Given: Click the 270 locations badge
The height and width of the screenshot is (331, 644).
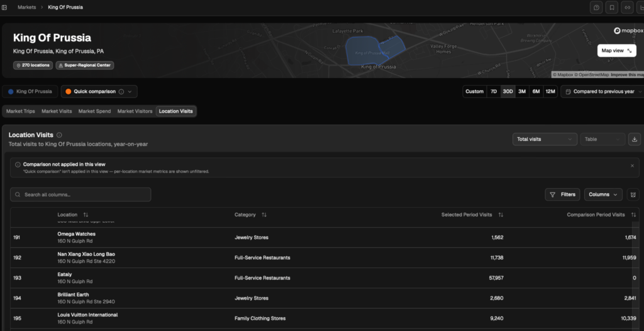Looking at the screenshot, I should (x=33, y=65).
